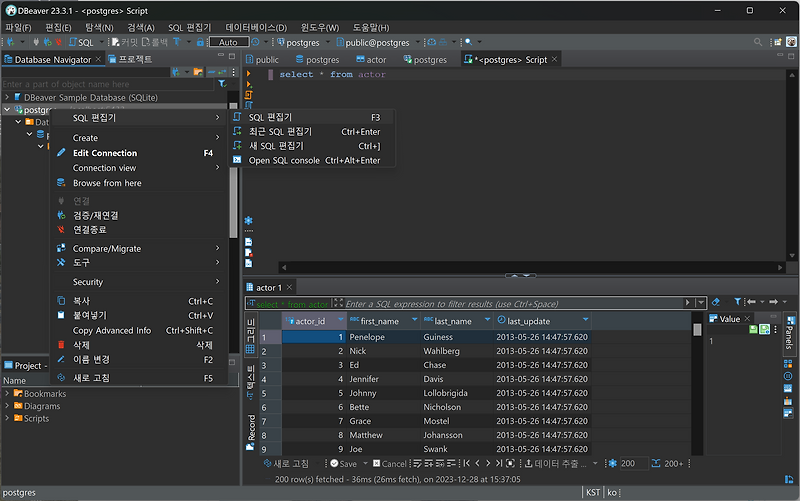Collapse the postgres connection tree node

click(x=7, y=110)
